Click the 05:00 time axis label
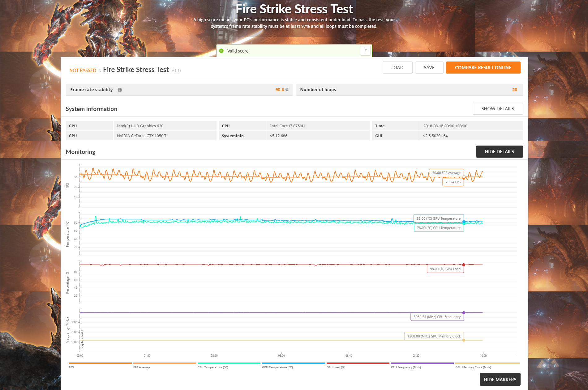This screenshot has height=390, width=588. (x=281, y=356)
